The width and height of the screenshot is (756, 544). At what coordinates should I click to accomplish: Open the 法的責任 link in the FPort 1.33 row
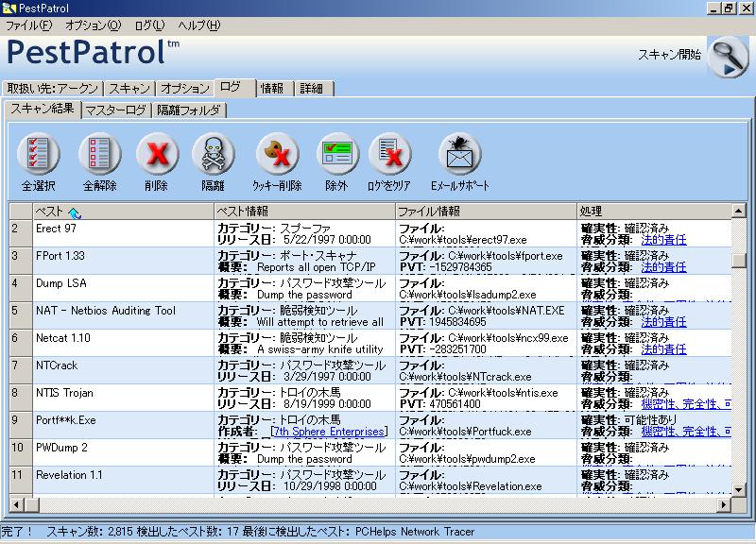point(663,267)
